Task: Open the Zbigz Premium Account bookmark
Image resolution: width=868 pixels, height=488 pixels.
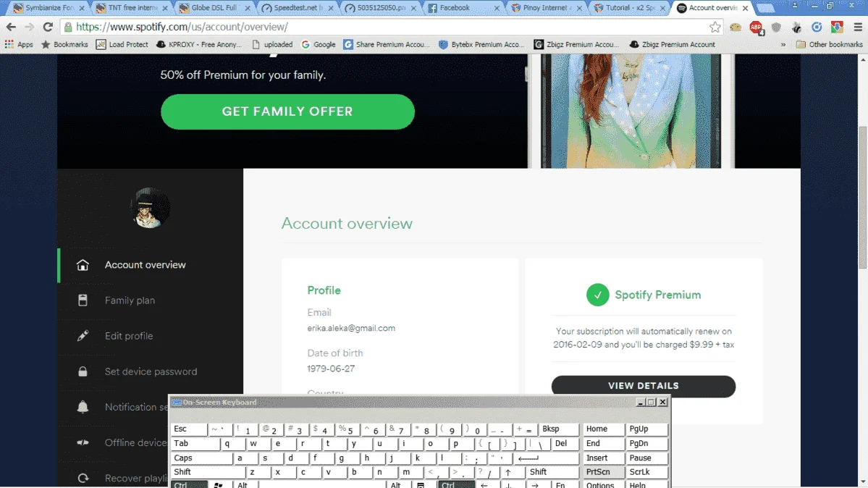Action: click(x=672, y=44)
